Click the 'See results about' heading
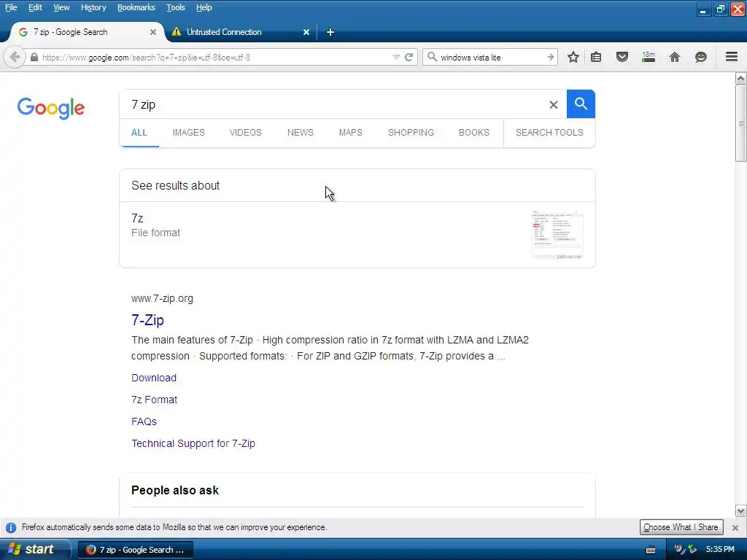Screen dimensions: 747x560 (x=175, y=186)
